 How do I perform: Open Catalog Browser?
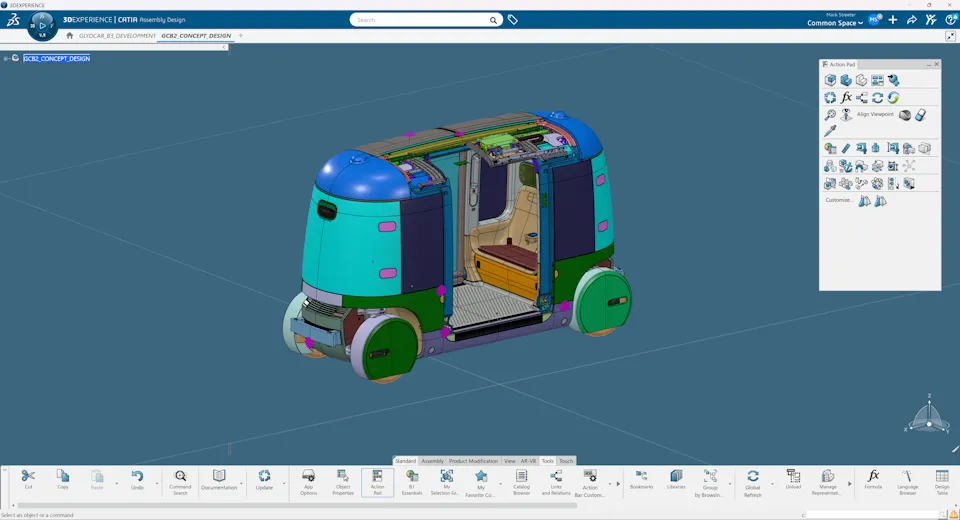tap(521, 480)
